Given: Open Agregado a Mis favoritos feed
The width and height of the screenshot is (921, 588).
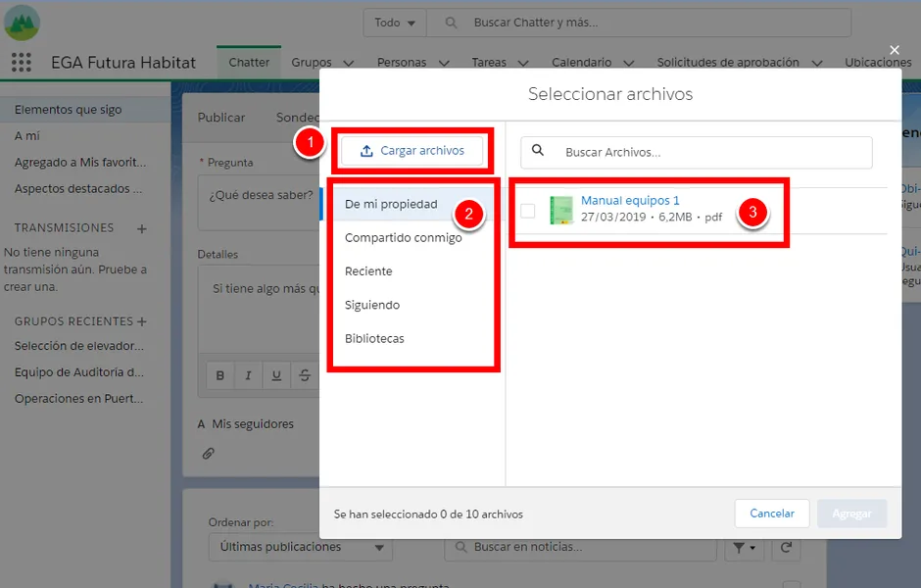Looking at the screenshot, I should click(80, 162).
